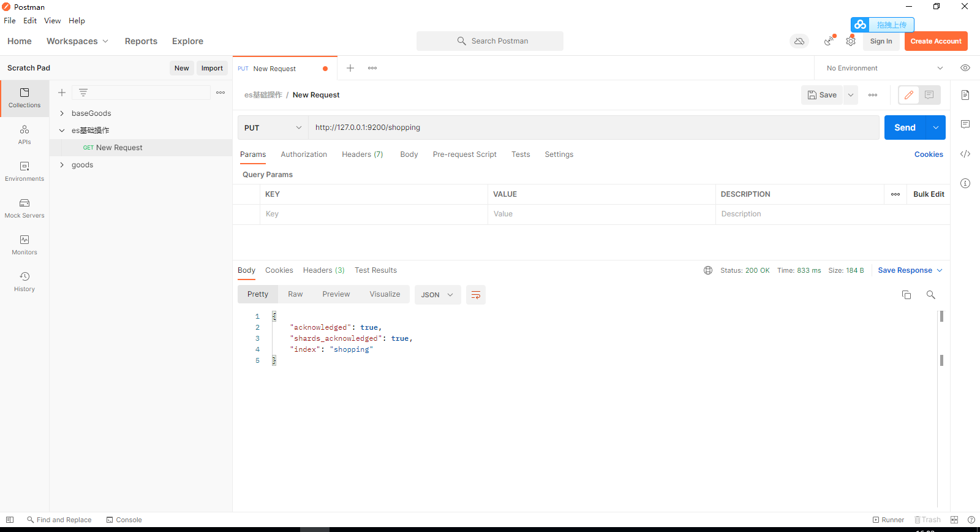Screen dimensions: 980x532
Task: Open the Monitors sidebar panel
Action: point(24,245)
